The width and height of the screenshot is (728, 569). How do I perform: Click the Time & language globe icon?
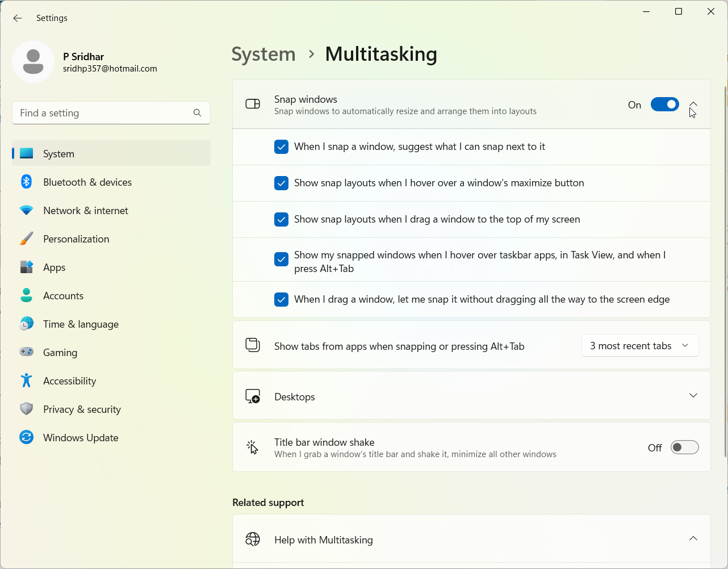[x=27, y=324]
